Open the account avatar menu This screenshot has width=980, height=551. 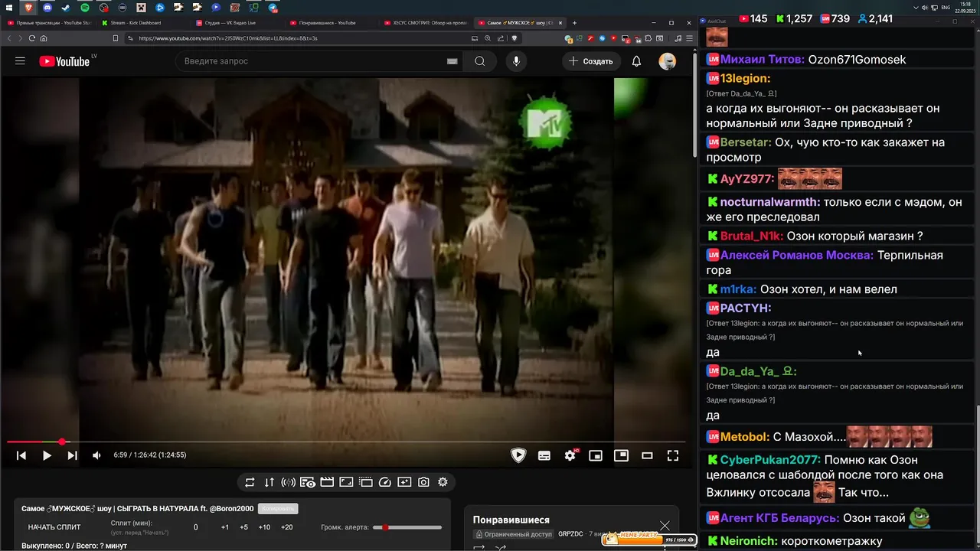668,61
